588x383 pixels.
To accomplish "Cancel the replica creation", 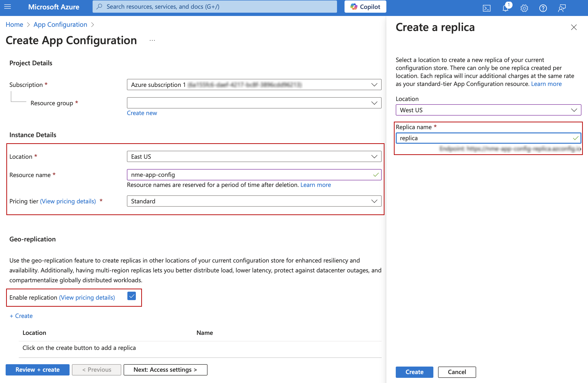I will coord(457,372).
